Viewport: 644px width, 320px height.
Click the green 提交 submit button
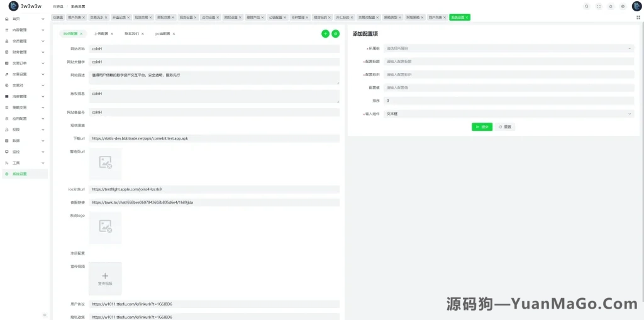tap(482, 127)
